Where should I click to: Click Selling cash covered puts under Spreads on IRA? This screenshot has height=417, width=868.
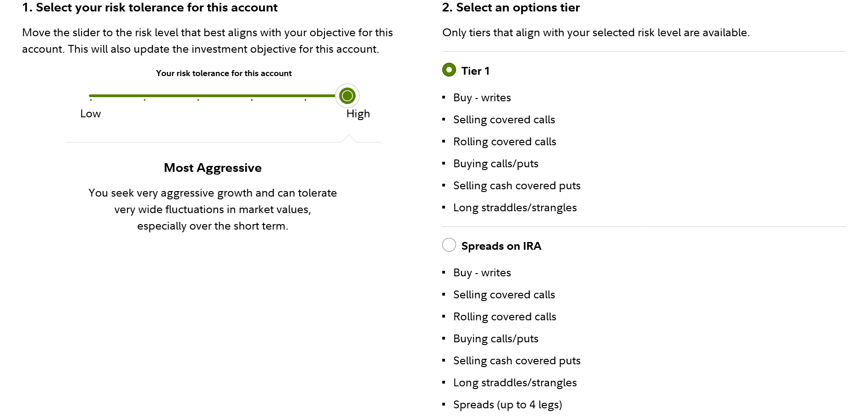point(516,361)
